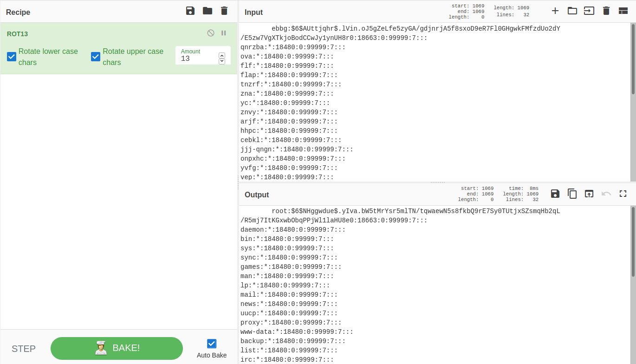Viewport: 636px width, 364px height.
Task: Save the current recipe
Action: coord(190,11)
